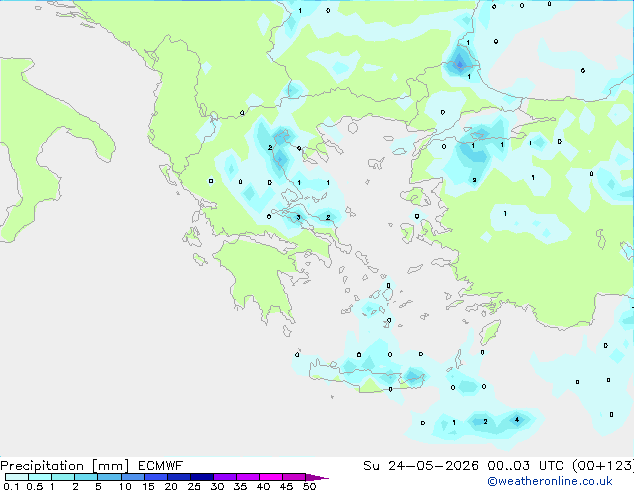Click the '3' precipitation value on map

tap(298, 218)
